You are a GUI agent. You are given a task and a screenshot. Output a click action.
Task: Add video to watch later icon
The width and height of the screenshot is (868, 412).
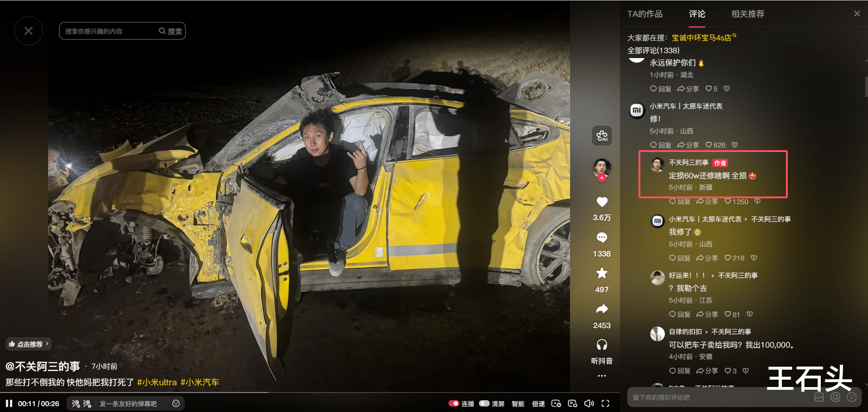tap(556, 403)
